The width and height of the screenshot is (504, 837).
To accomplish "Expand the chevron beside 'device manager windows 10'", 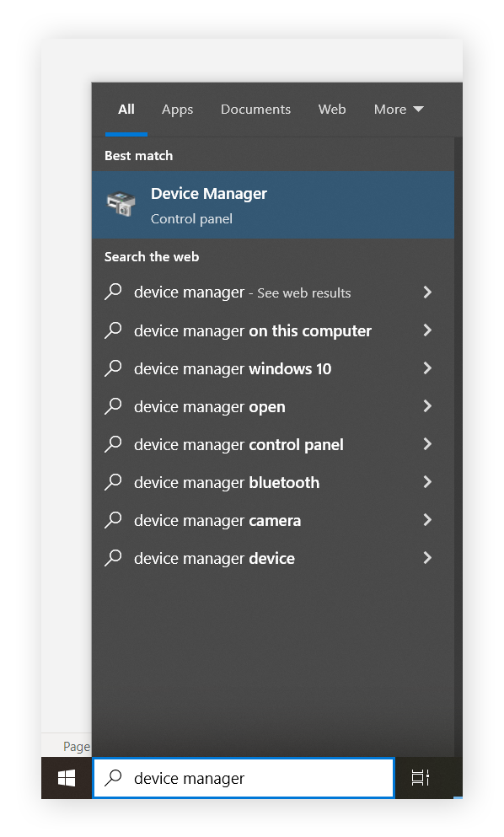I will pyautogui.click(x=427, y=368).
